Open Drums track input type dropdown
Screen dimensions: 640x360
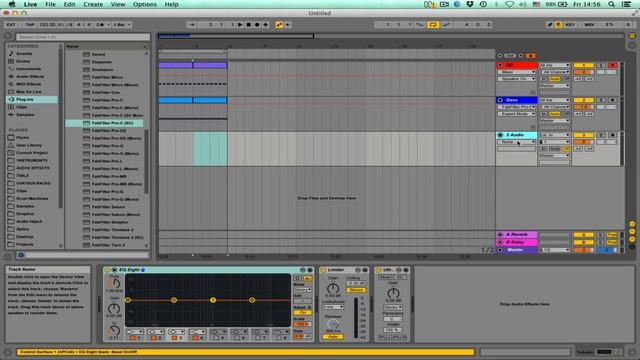pyautogui.click(x=555, y=65)
